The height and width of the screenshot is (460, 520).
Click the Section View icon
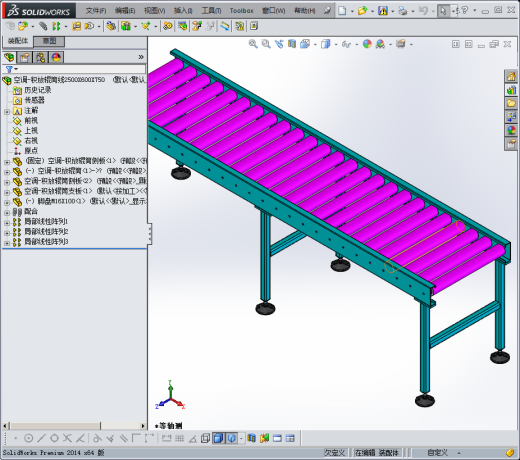(x=292, y=44)
